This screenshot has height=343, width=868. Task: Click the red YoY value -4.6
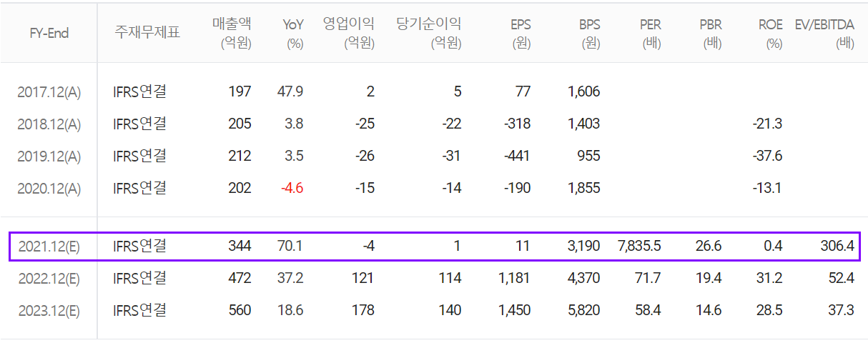tap(292, 188)
